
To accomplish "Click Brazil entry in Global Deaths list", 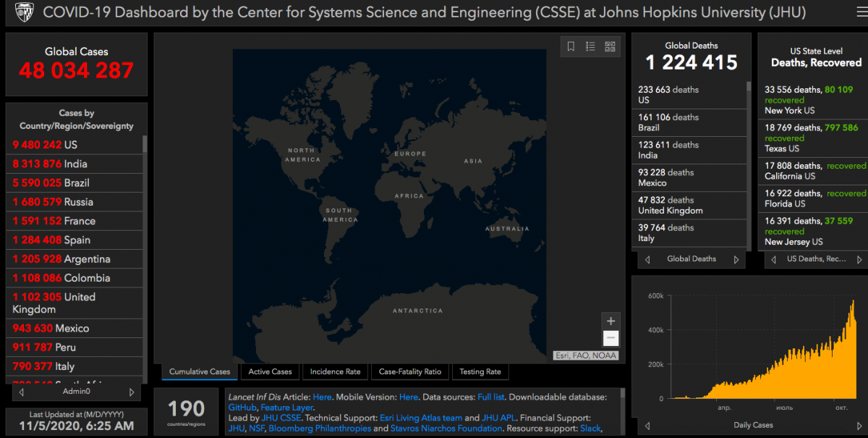I will [689, 122].
